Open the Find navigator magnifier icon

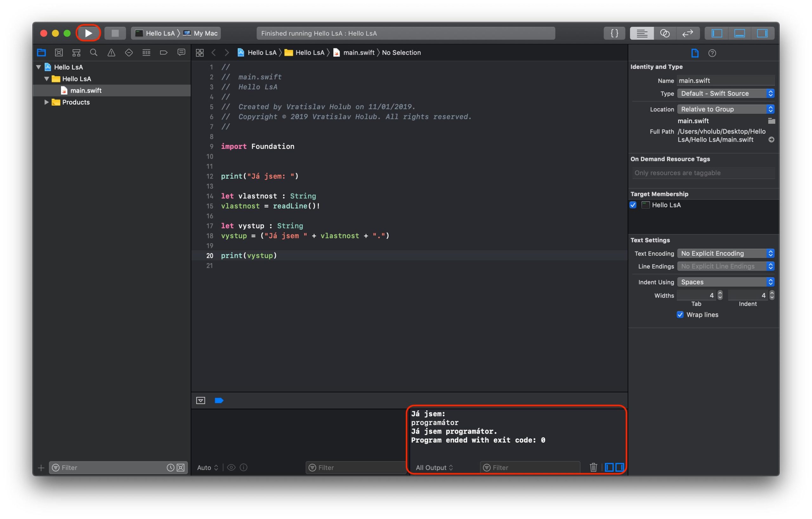click(94, 53)
